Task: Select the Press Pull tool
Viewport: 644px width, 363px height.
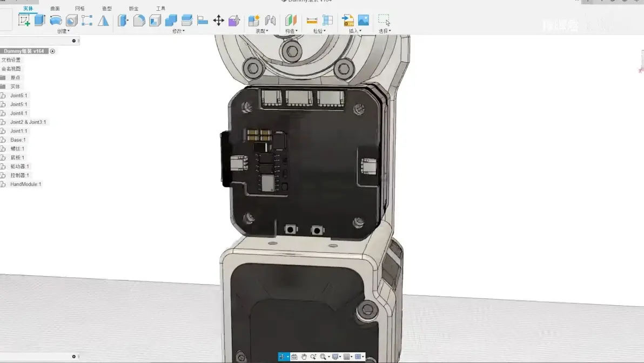Action: pyautogui.click(x=123, y=21)
